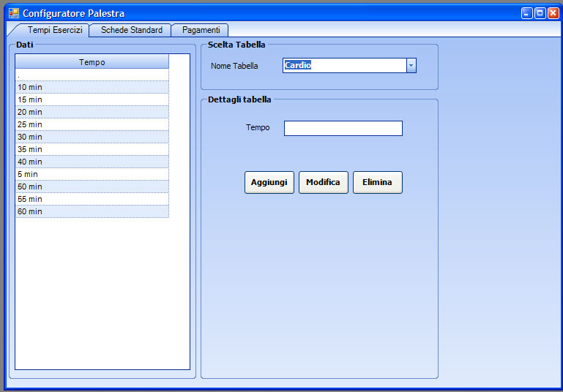563x392 pixels.
Task: Click the Tempo column header
Action: point(92,62)
